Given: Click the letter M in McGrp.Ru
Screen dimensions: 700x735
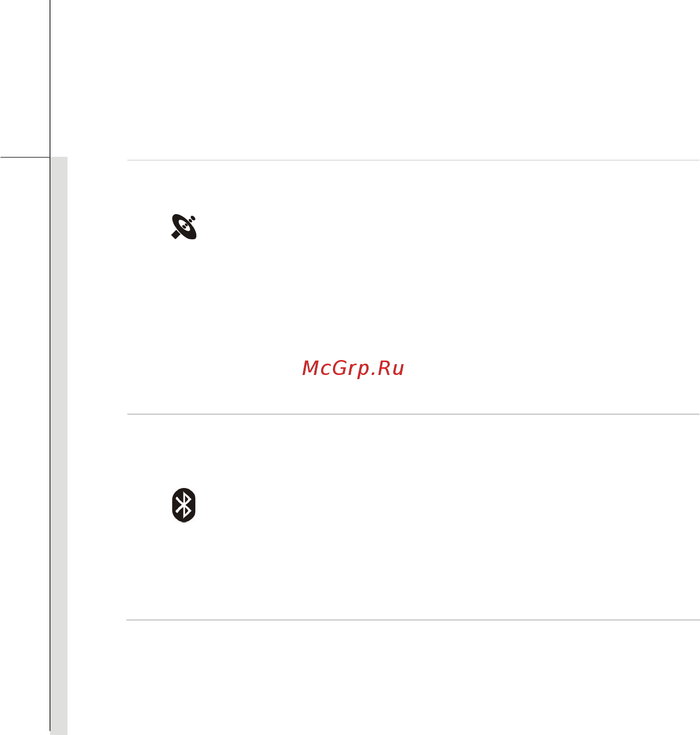Looking at the screenshot, I should pos(310,368).
